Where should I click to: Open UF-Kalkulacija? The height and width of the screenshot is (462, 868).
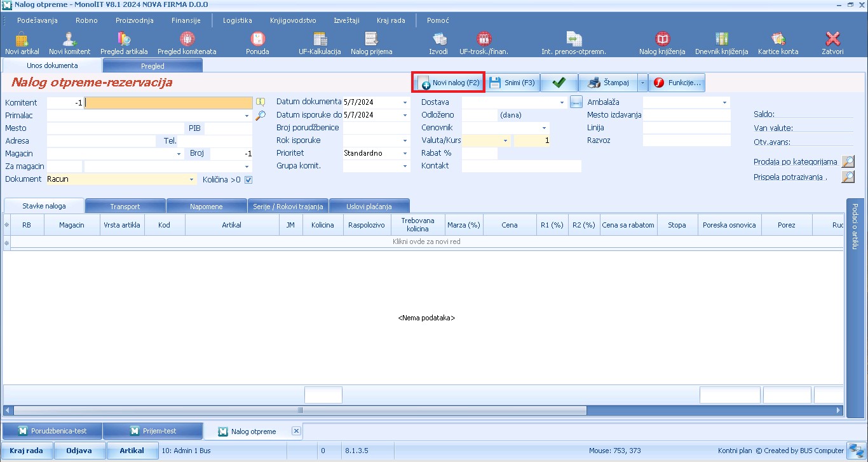pos(320,44)
